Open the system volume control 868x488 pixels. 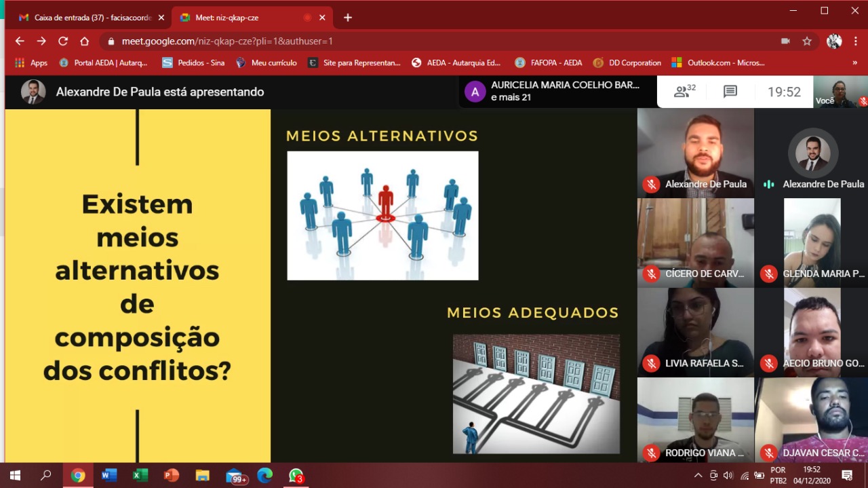coord(728,476)
